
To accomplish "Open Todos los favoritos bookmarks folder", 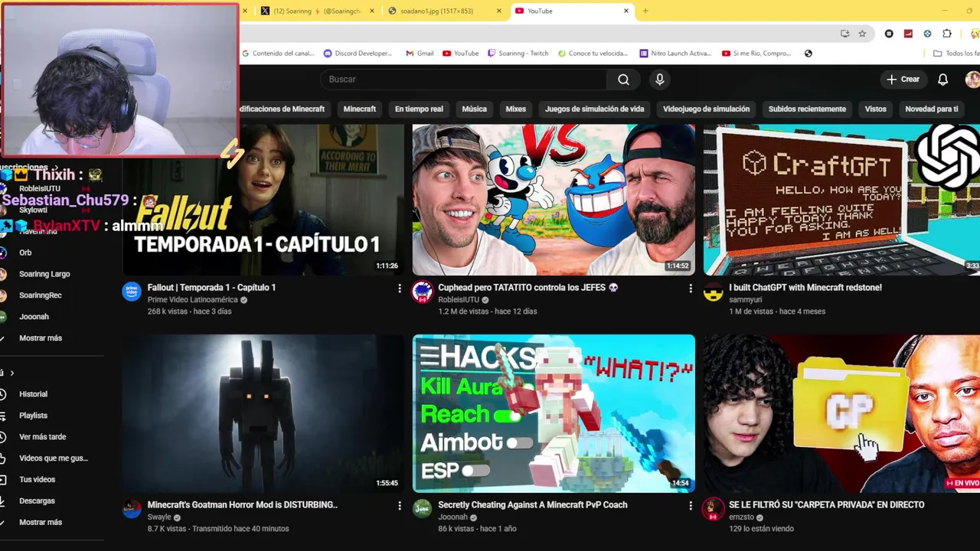I will 955,54.
